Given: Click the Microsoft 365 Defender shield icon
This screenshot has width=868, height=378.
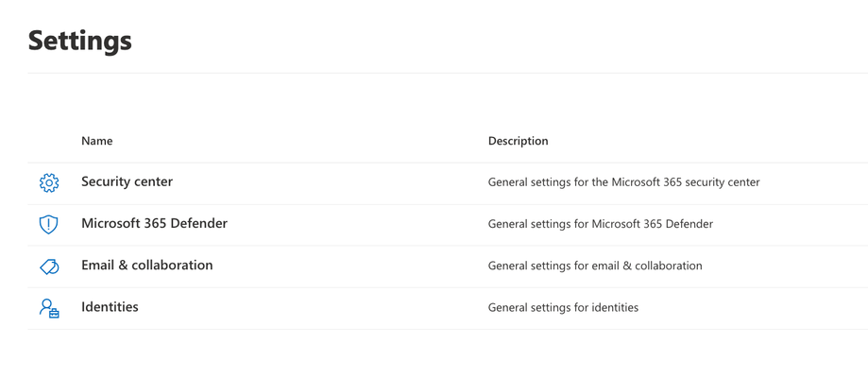Looking at the screenshot, I should pos(49,225).
